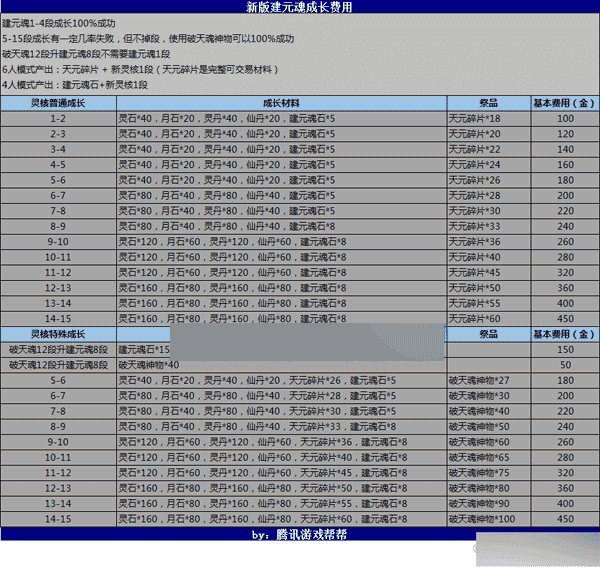Click the "天元碎片*22" offering cell

[x=489, y=150]
